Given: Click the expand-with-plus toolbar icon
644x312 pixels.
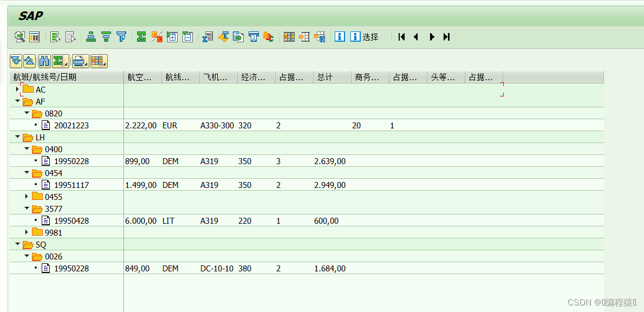Looking at the screenshot, I should [172, 37].
